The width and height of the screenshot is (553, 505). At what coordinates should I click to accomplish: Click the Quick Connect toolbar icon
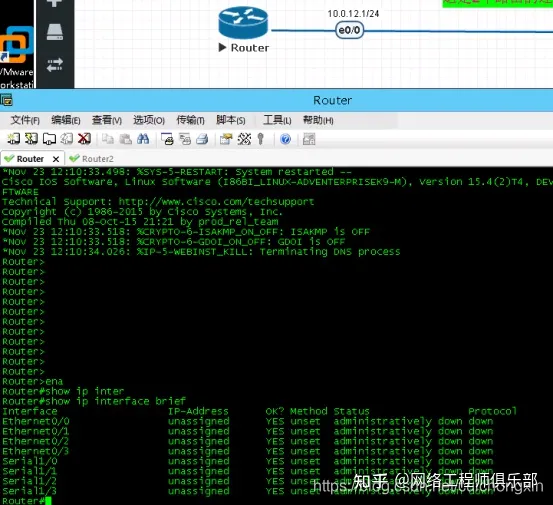(31, 139)
